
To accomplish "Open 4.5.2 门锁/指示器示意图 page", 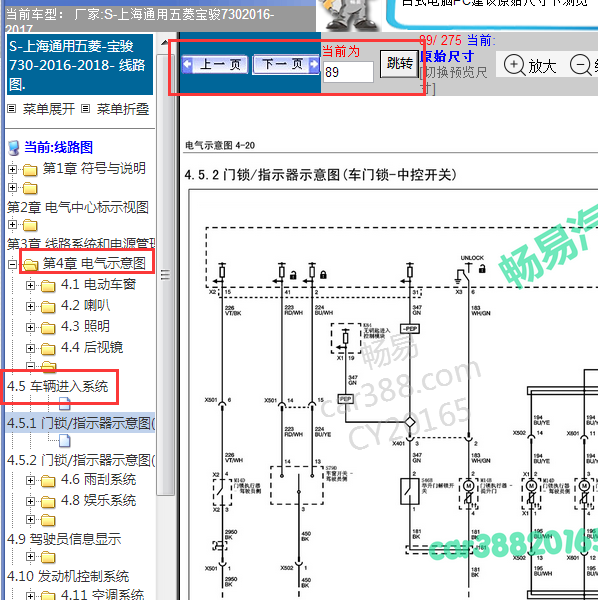I will pos(80,460).
